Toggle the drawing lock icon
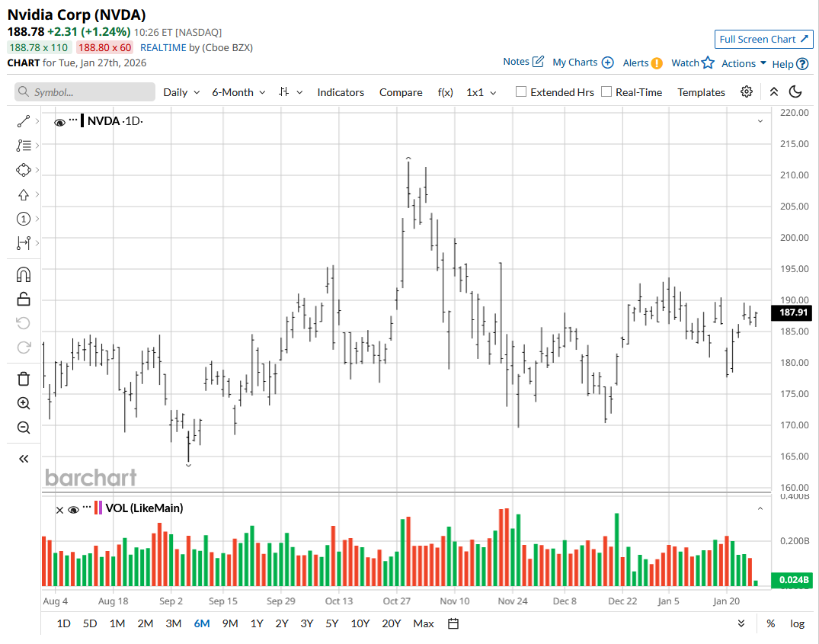Viewport: 819px width, 644px height. [24, 299]
